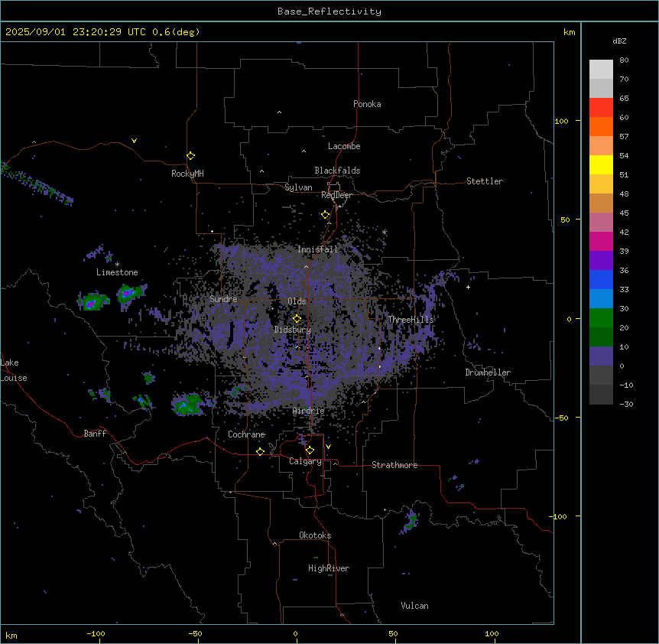
Task: Click the white plus marker north of Drumheller
Action: click(x=468, y=287)
